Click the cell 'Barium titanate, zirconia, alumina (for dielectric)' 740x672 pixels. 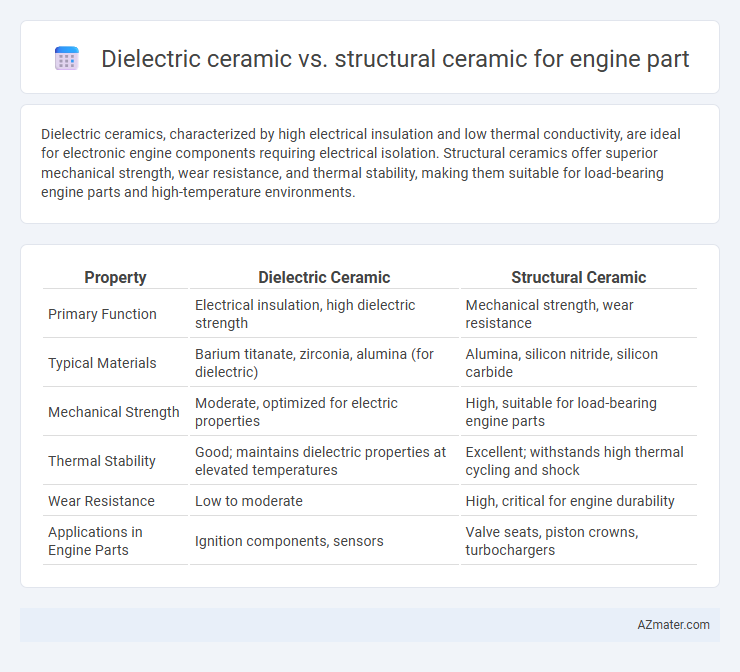(324, 363)
